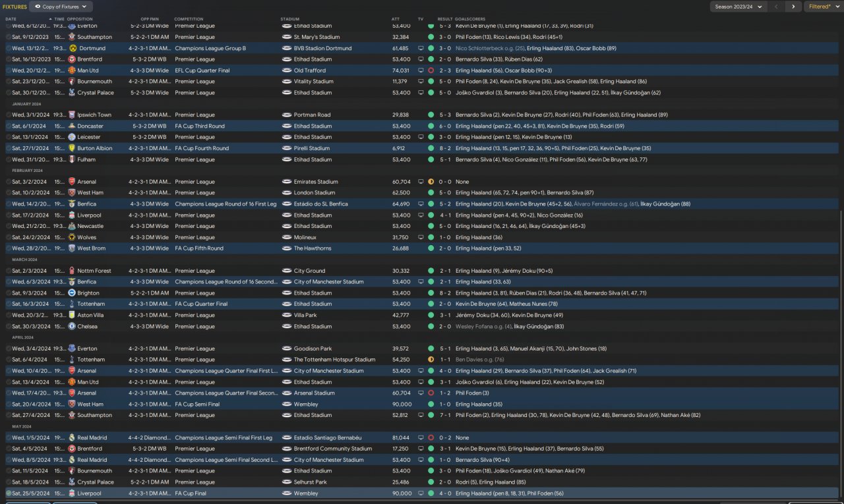
Task: Sort fixtures by the Date column header
Action: (x=11, y=19)
